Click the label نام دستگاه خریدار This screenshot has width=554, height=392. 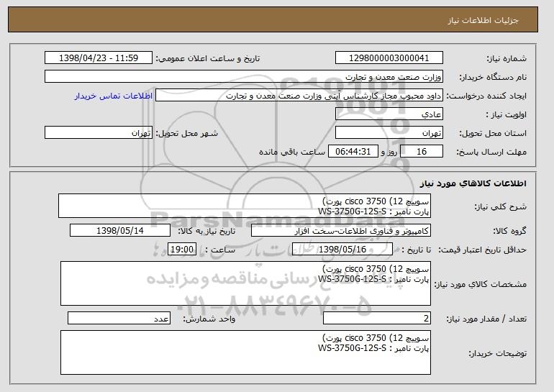[x=493, y=77]
